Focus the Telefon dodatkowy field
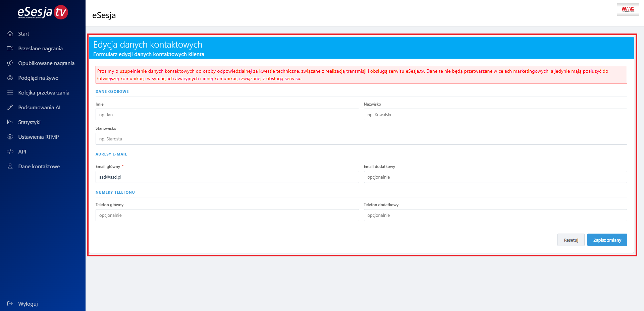 pyautogui.click(x=495, y=215)
